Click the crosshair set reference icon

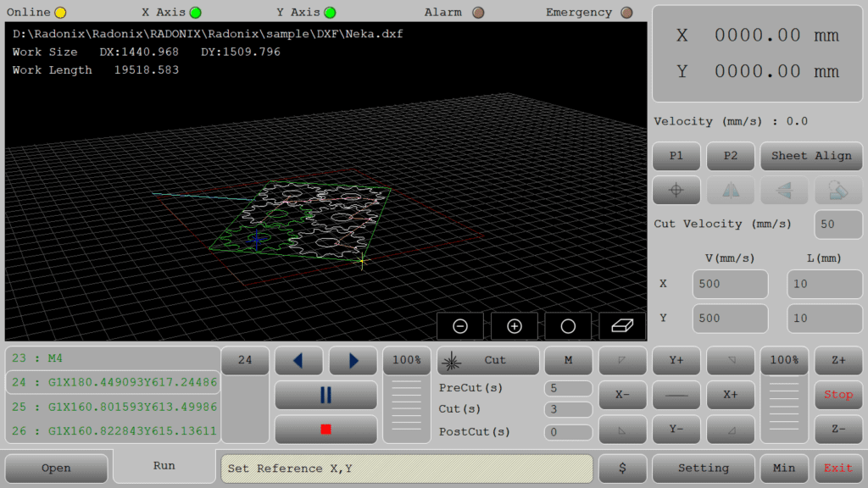[676, 191]
